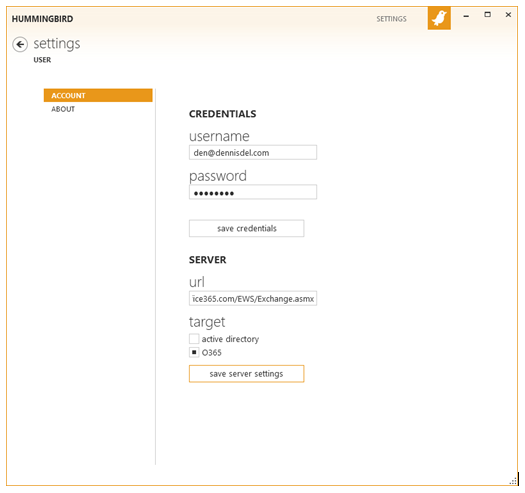Image resolution: width=525 pixels, height=493 pixels.
Task: Click the settings page heading
Action: 57,44
